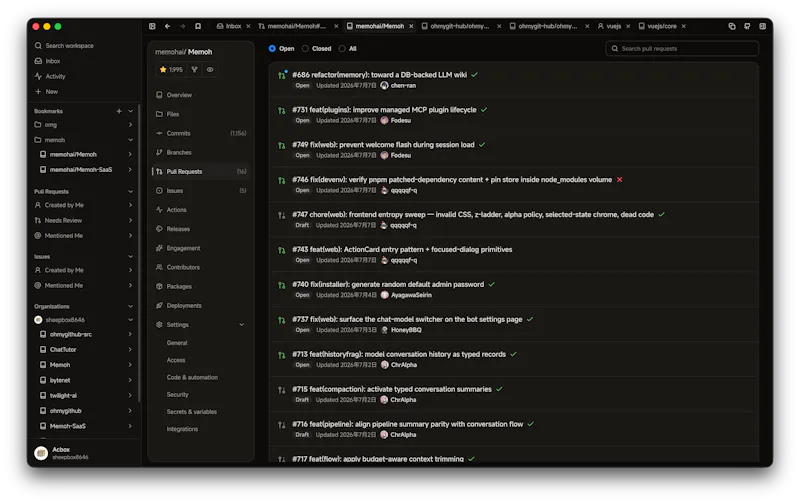Click pull request icon for PR #749
Image resolution: width=800 pixels, height=503 pixels.
tap(281, 145)
